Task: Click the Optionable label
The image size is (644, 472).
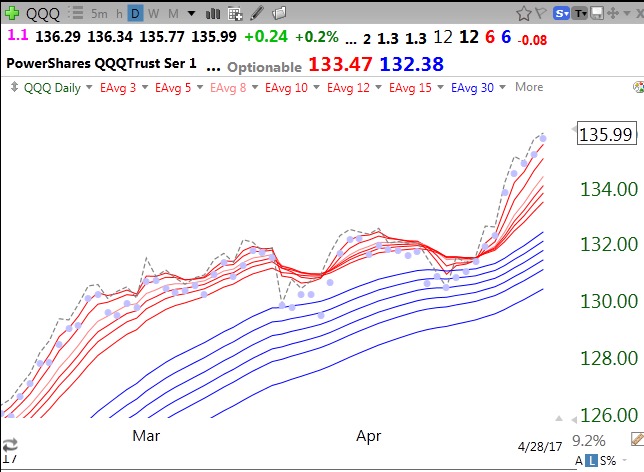Action: pos(264,67)
